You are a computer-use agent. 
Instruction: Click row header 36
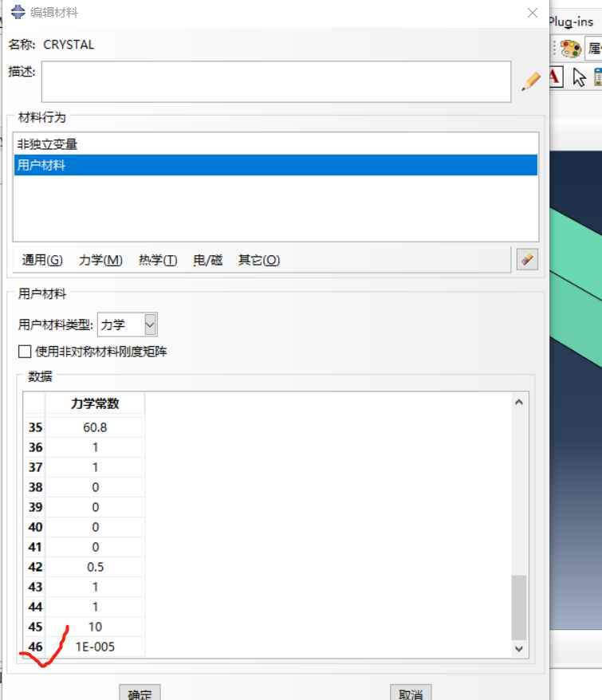[35, 447]
